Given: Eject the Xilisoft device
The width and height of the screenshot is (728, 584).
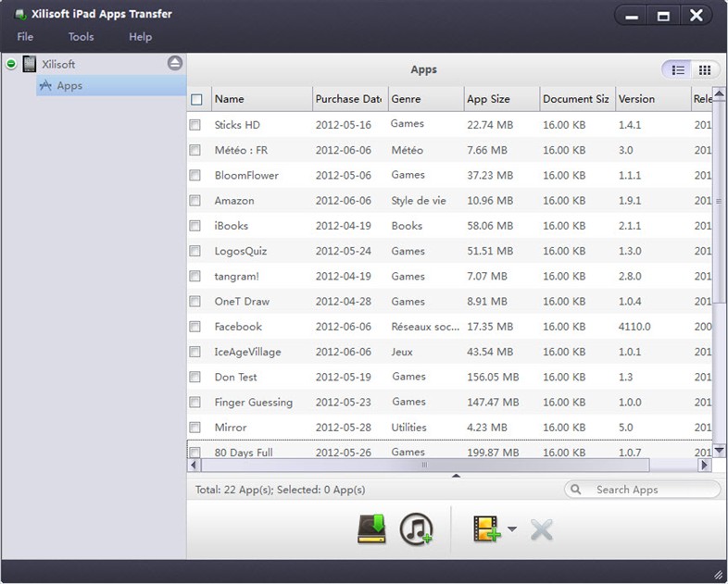Looking at the screenshot, I should (175, 63).
